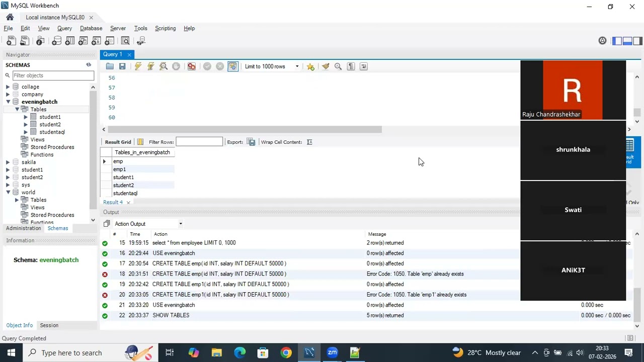Execute the query with the lightning bolt
This screenshot has width=644, height=362.
tap(138, 66)
